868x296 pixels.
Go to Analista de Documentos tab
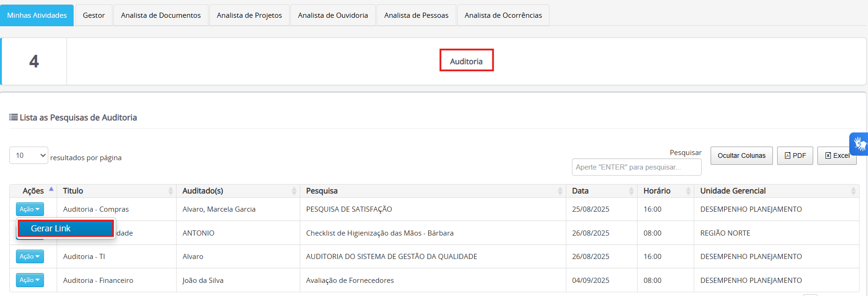[161, 15]
